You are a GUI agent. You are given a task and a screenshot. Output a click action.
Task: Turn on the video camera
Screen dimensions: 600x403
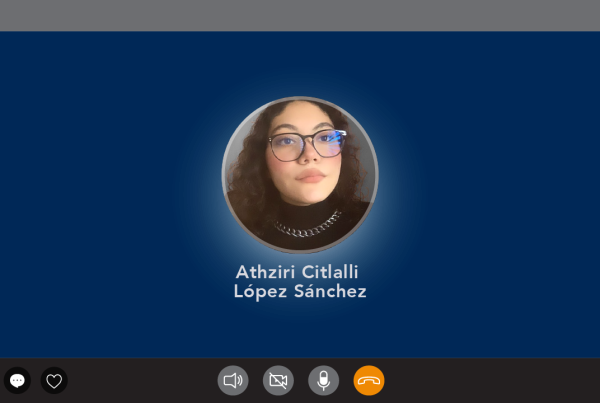278,380
